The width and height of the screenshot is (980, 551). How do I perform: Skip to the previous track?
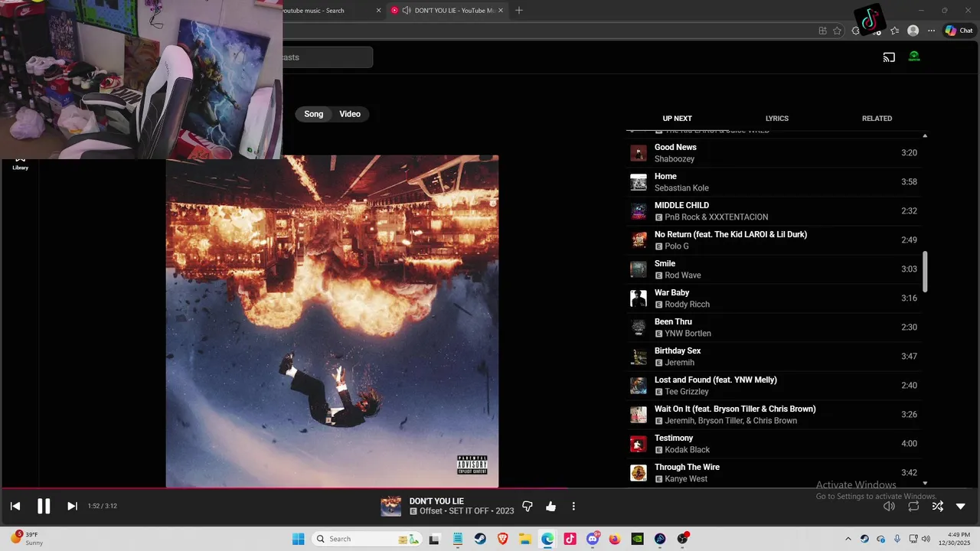pyautogui.click(x=15, y=506)
